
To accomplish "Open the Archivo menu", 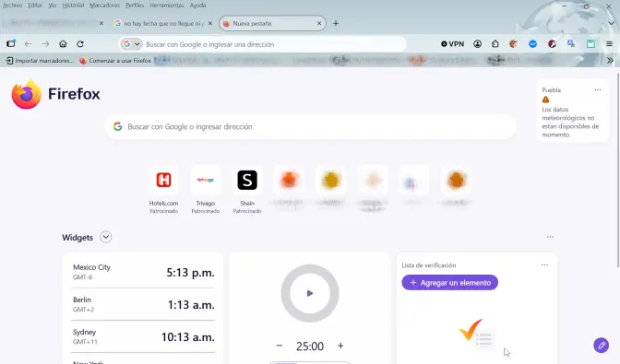I will (x=12, y=6).
